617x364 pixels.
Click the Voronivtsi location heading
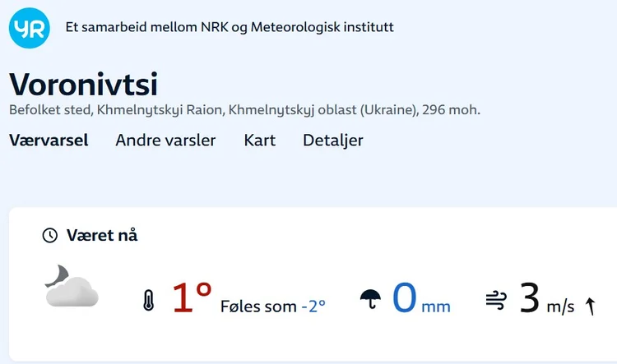pos(83,85)
